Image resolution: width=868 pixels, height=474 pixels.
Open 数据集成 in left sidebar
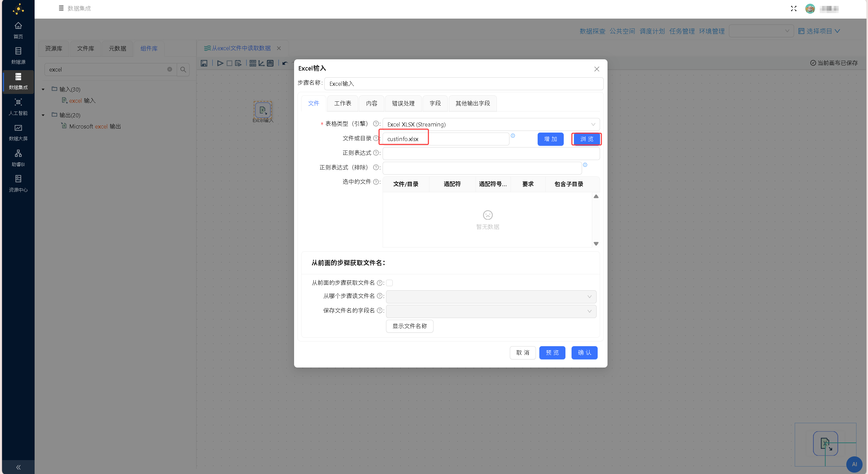18,81
